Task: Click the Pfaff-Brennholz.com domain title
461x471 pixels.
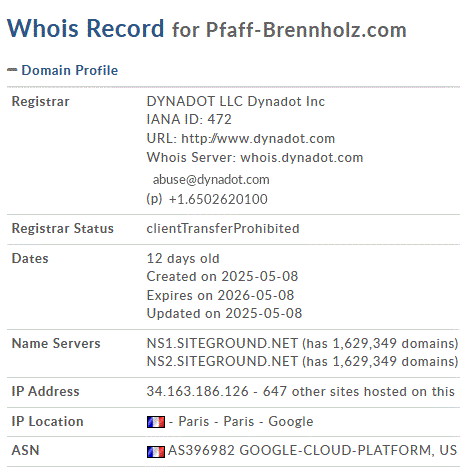Action: coord(306,30)
